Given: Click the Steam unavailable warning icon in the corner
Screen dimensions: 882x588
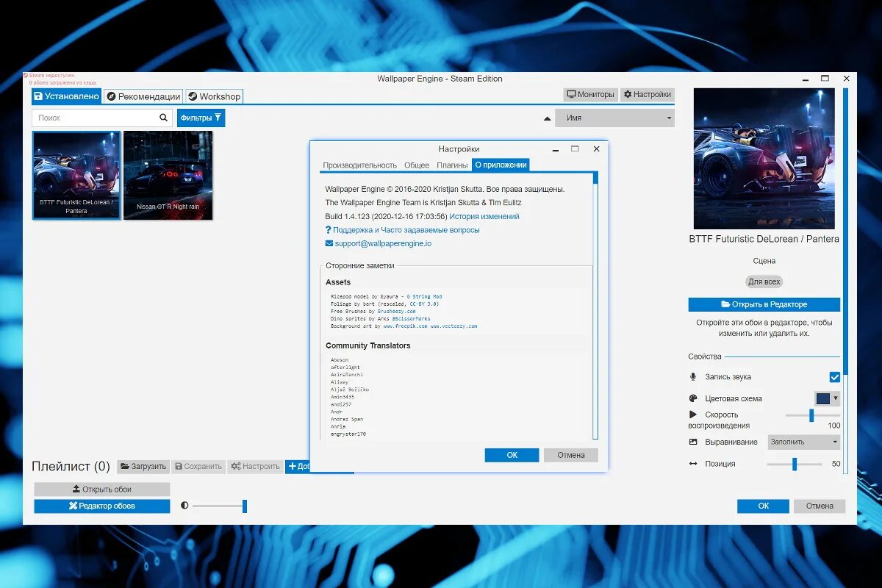Looking at the screenshot, I should 26,75.
